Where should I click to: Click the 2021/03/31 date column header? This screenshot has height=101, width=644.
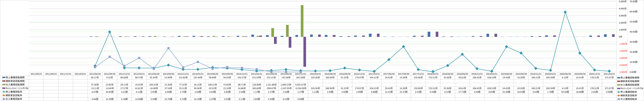tap(609, 74)
